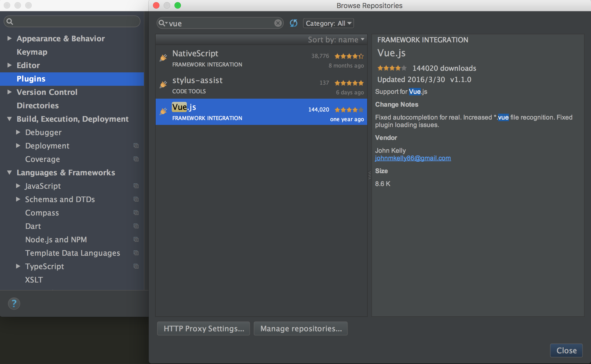Click the stylus-assist star rating
This screenshot has height=364, width=591.
coord(349,83)
